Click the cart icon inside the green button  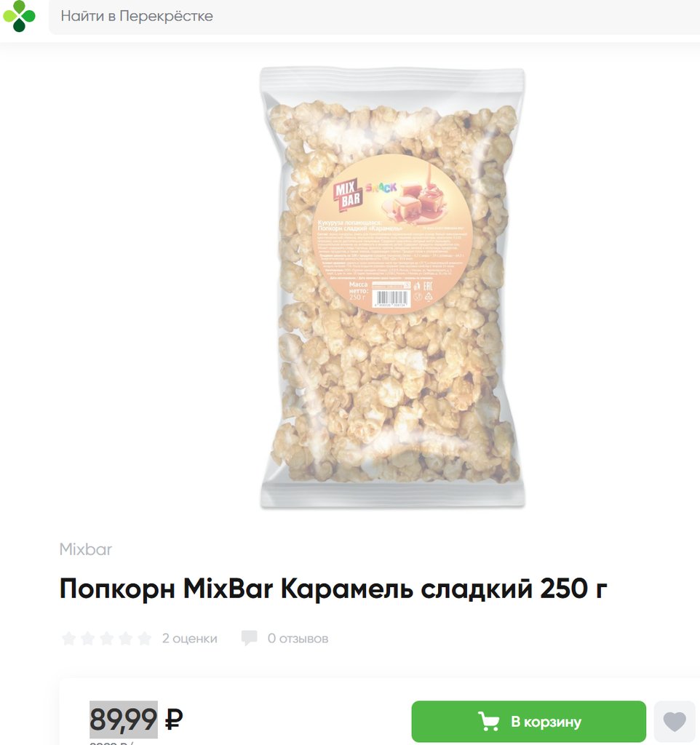tap(488, 721)
